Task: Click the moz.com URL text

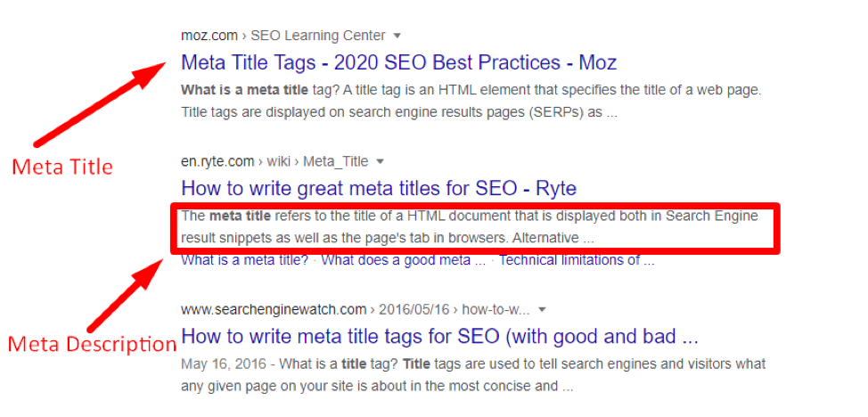Action: 209,36
